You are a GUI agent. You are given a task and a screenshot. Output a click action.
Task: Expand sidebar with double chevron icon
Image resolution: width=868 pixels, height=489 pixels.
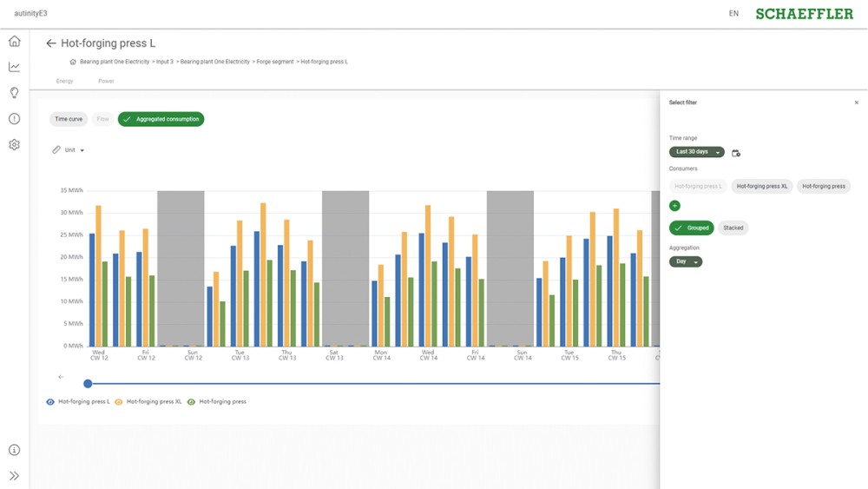coord(14,476)
